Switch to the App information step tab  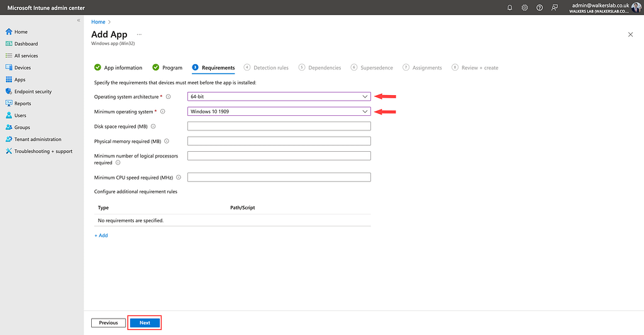(x=123, y=68)
